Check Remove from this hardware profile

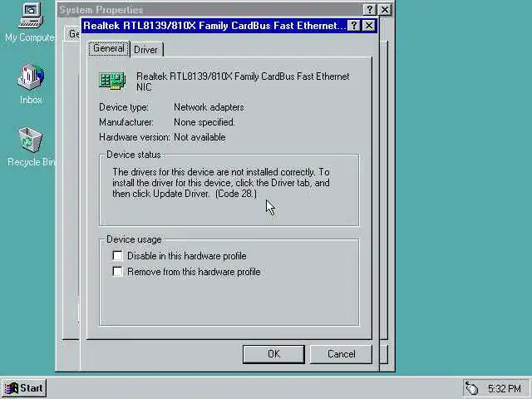pyautogui.click(x=117, y=272)
